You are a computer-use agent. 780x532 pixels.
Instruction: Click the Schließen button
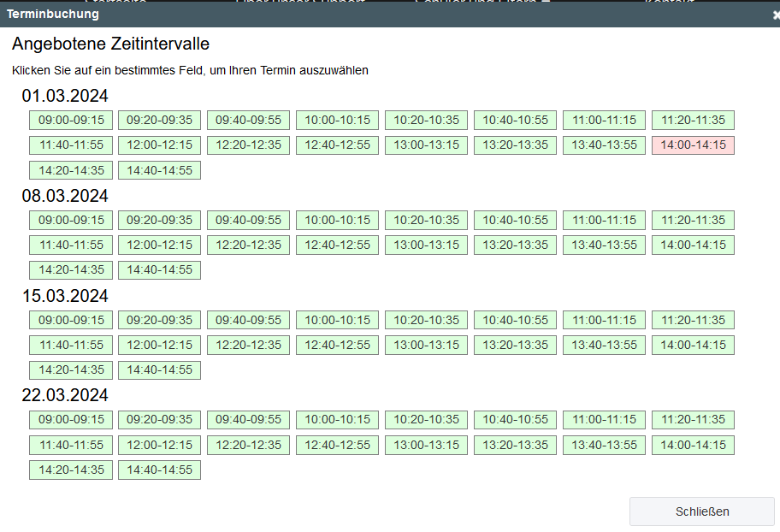(x=702, y=511)
